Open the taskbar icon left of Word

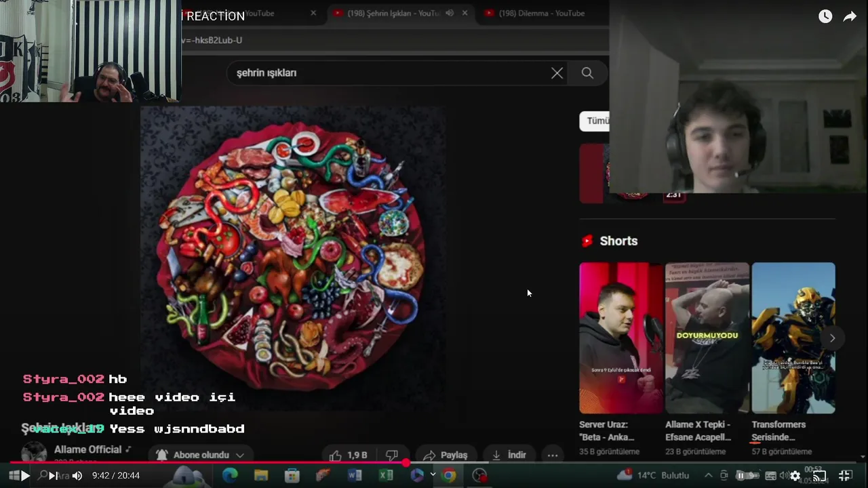click(x=323, y=476)
